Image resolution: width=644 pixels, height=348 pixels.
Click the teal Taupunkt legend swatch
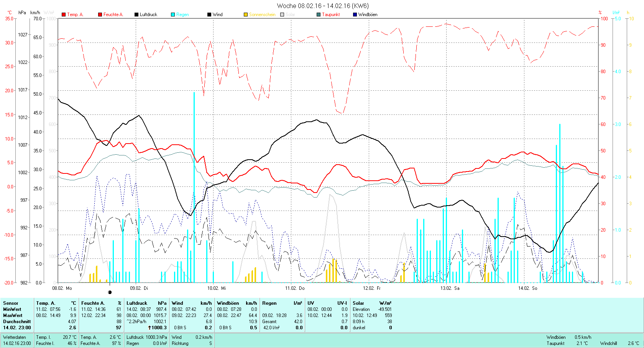coord(319,15)
